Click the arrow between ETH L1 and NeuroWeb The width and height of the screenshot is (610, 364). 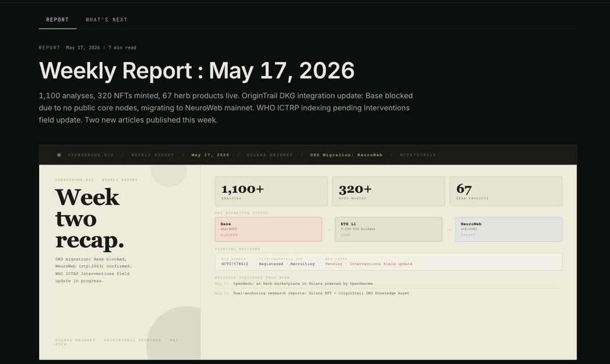coord(448,229)
